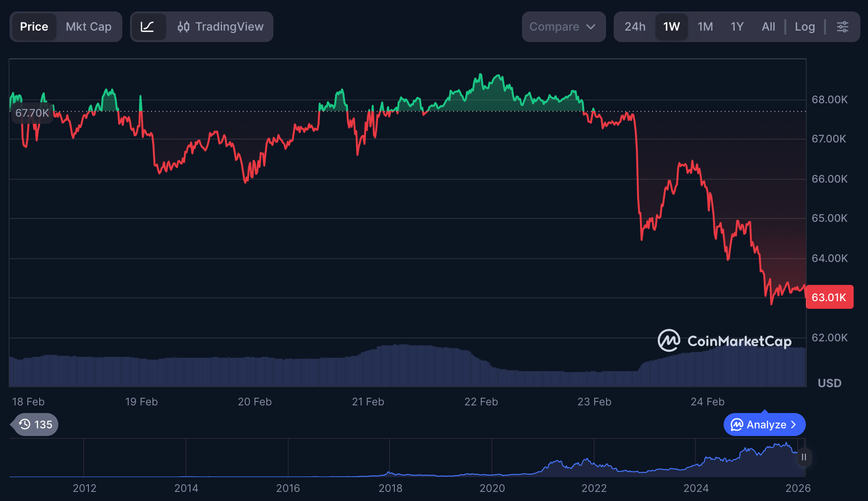Toggle Log scale on the chart
The width and height of the screenshot is (868, 501).
(804, 27)
